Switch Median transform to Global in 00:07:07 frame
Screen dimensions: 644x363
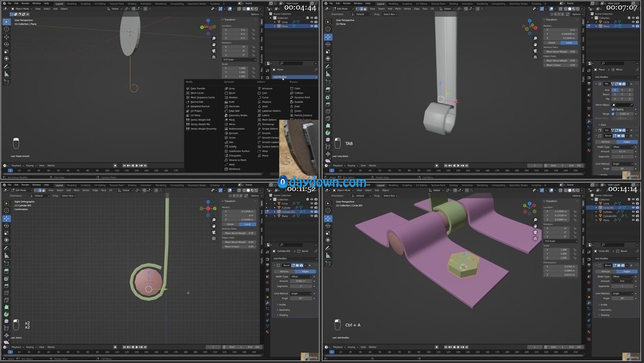click(x=552, y=43)
